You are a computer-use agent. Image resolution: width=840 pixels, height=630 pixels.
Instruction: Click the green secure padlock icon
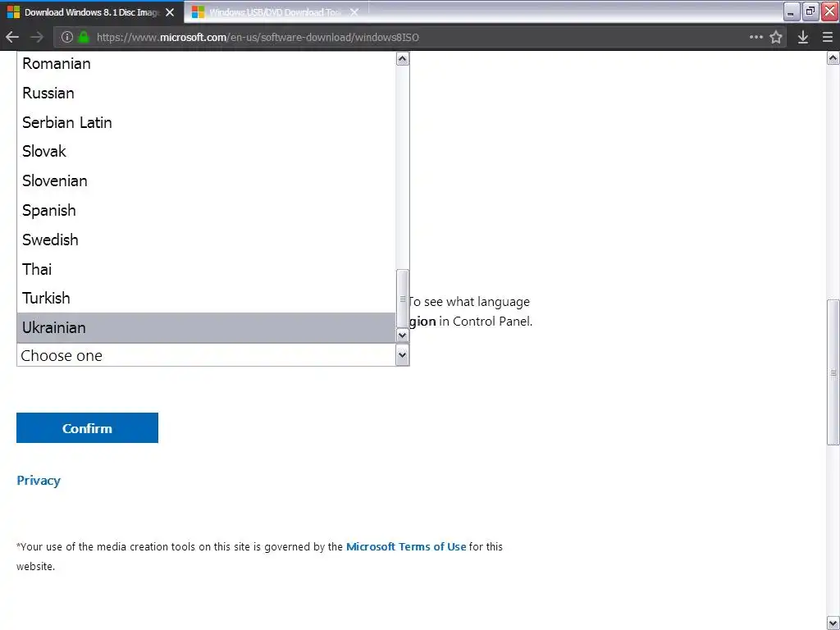84,37
